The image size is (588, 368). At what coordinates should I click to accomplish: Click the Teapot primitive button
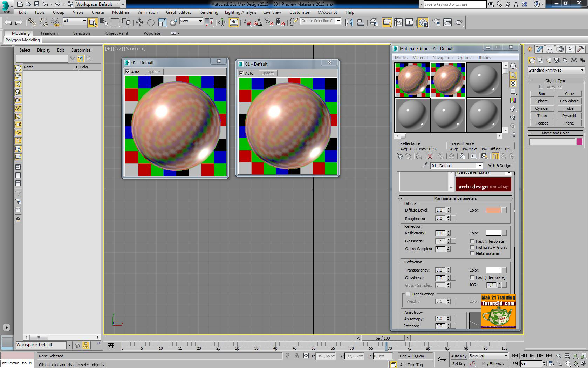pos(542,123)
